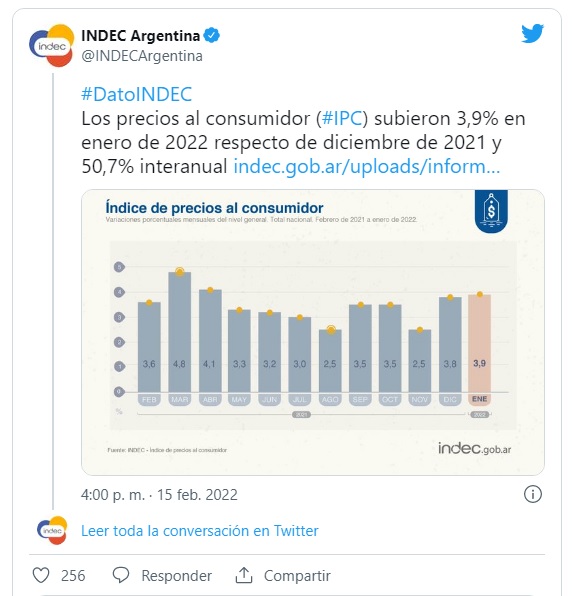This screenshot has height=596, width=574.
Task: Click the highlighted ENE 3,9 bar
Action: tap(479, 343)
